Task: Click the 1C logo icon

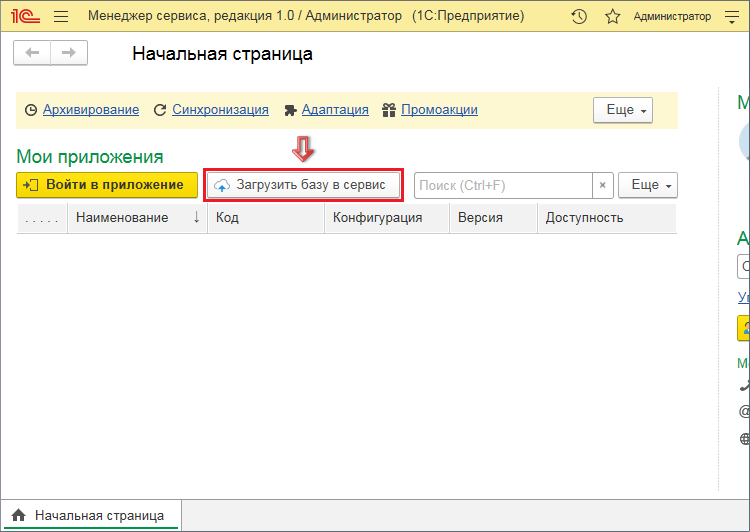Action: (25, 16)
